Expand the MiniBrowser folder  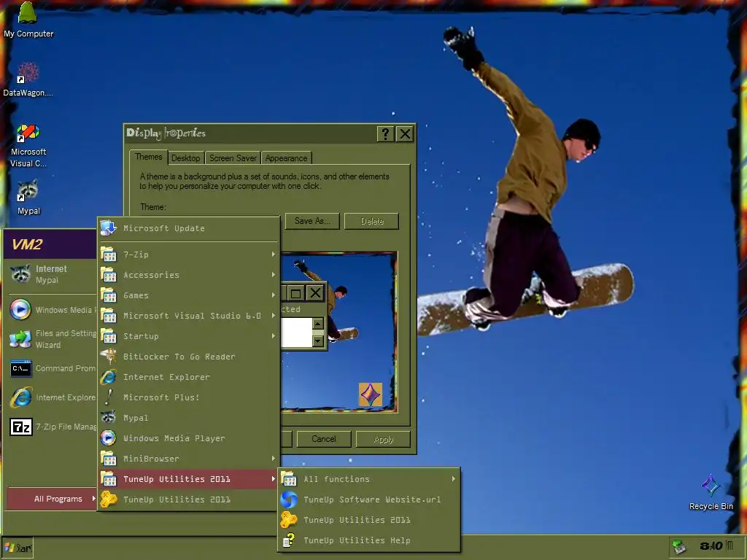tap(189, 459)
